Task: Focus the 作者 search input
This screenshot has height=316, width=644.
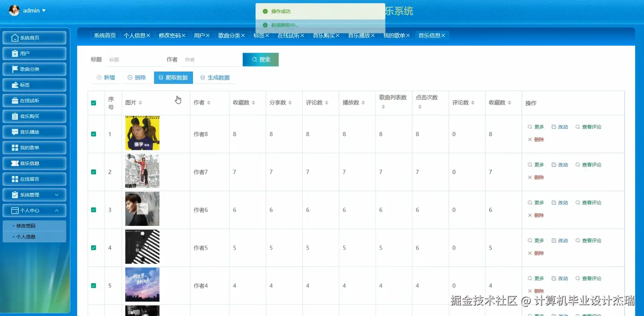Action: coord(210,60)
